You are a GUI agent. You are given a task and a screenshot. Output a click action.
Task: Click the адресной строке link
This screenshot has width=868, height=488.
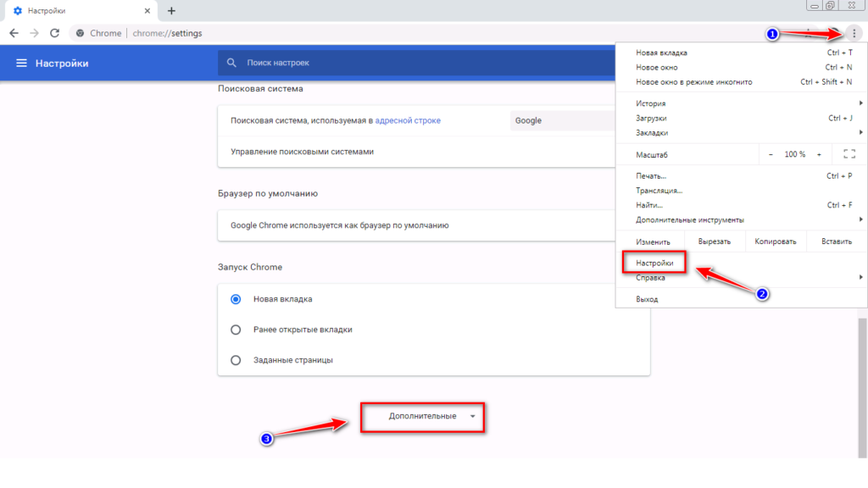tap(408, 120)
